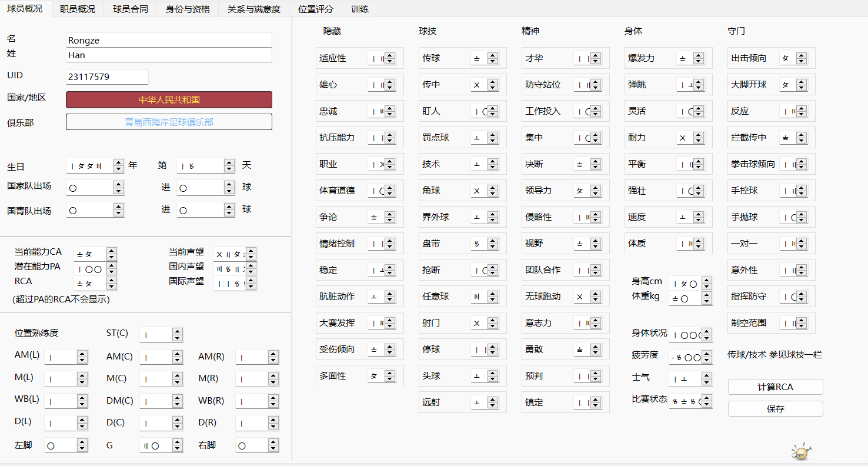Increase the 传球 attribute with up arrow
Viewport: 868px width, 466px height.
pos(493,56)
